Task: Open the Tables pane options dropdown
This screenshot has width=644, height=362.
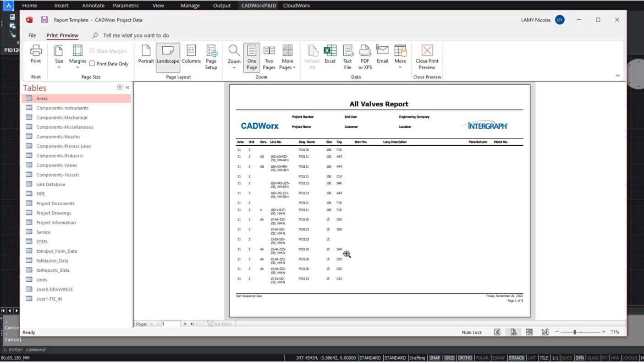Action: 120,88
